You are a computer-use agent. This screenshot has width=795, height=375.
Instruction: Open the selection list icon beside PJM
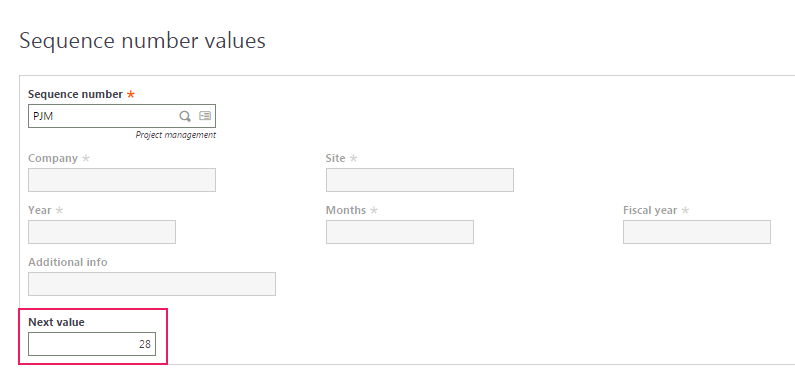click(x=205, y=116)
